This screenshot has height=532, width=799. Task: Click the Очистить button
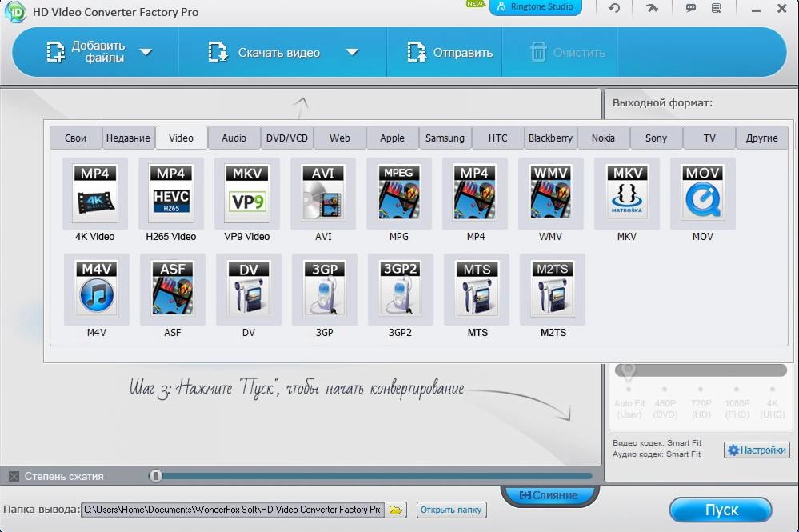(x=568, y=52)
